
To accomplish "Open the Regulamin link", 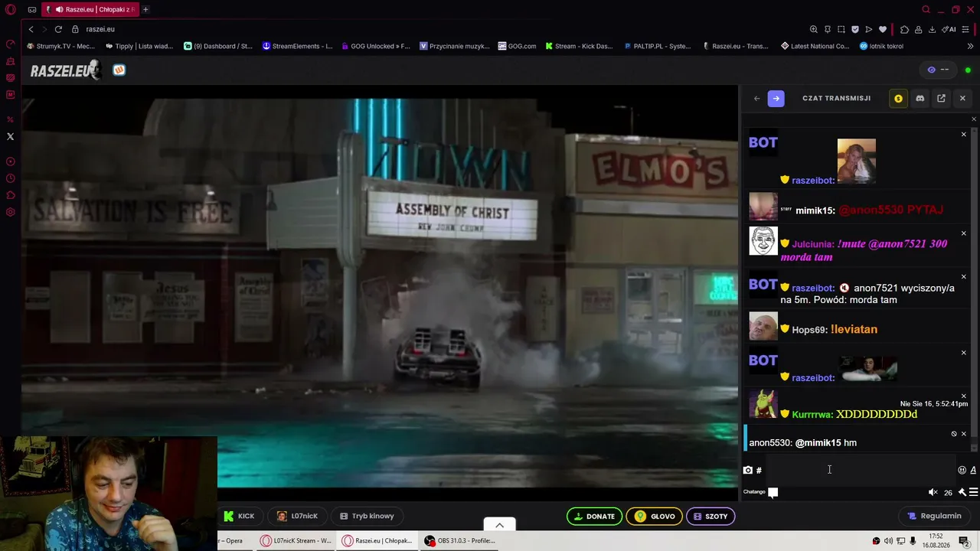I will pyautogui.click(x=934, y=517).
